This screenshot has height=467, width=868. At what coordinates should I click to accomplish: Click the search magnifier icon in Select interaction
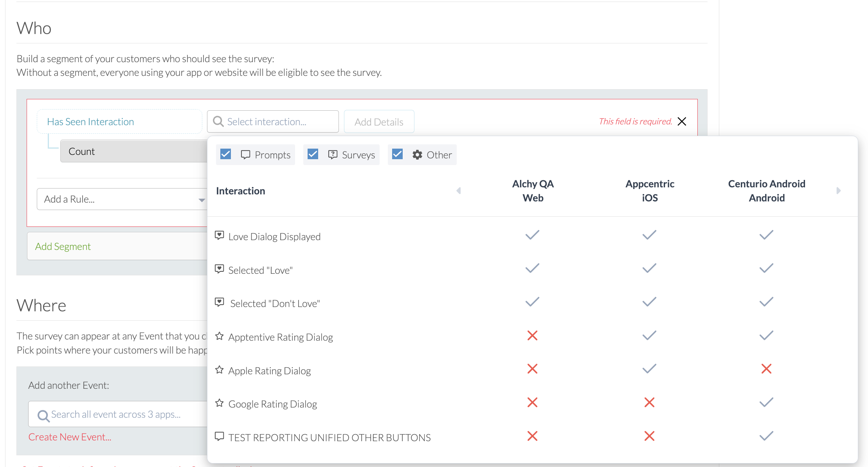click(218, 122)
